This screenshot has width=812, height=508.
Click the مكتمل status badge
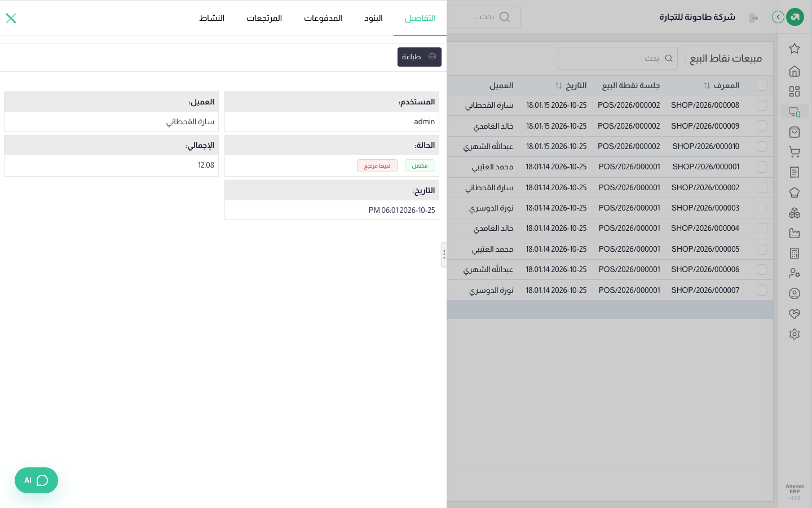[420, 166]
